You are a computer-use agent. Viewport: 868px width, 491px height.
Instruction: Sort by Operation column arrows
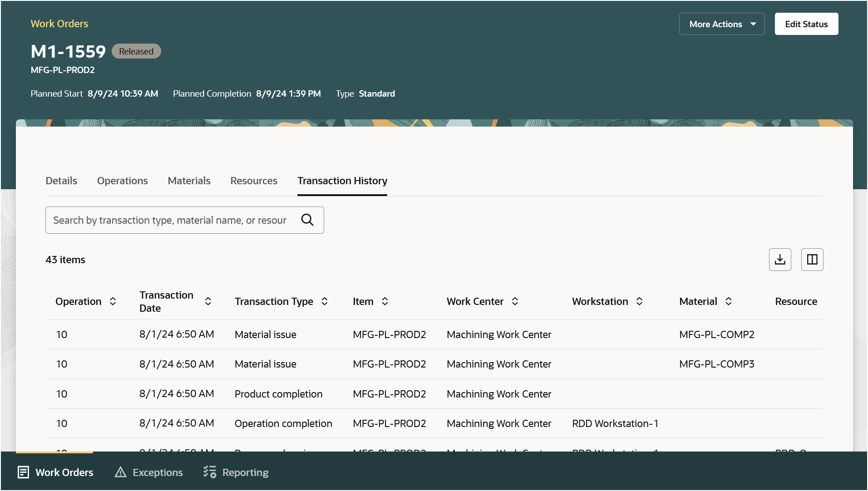pyautogui.click(x=113, y=301)
